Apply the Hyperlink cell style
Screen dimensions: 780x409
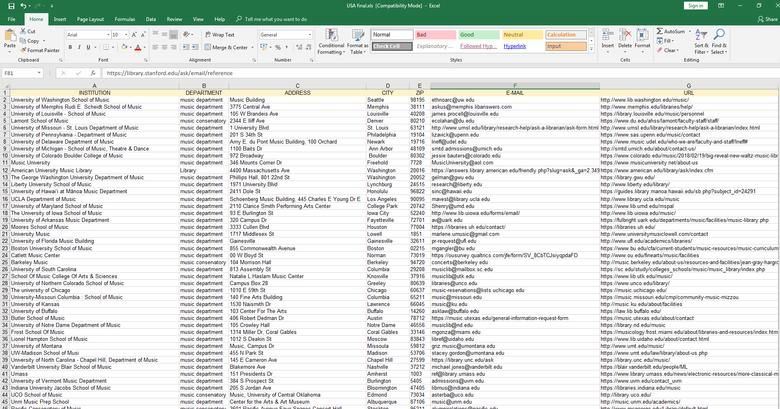click(x=522, y=46)
